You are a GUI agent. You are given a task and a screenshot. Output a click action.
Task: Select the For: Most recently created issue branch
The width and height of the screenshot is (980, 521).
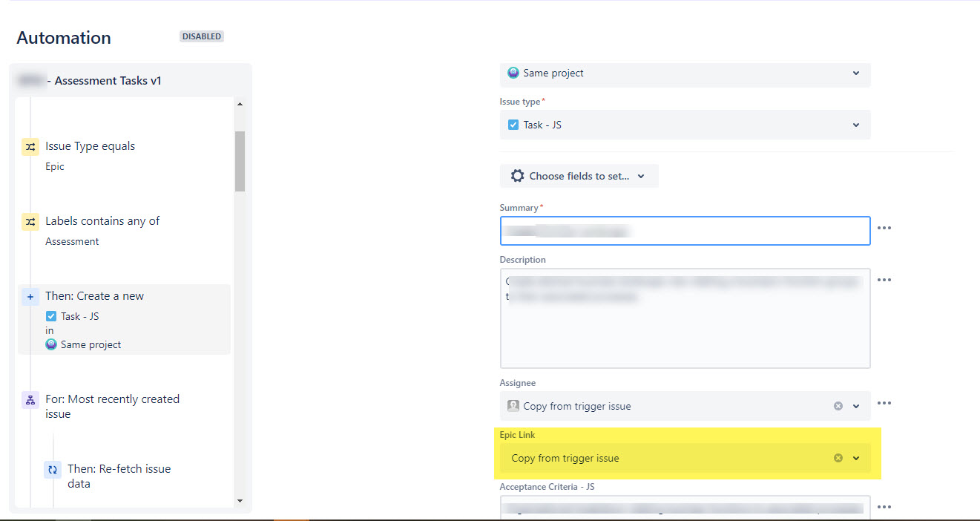124,407
